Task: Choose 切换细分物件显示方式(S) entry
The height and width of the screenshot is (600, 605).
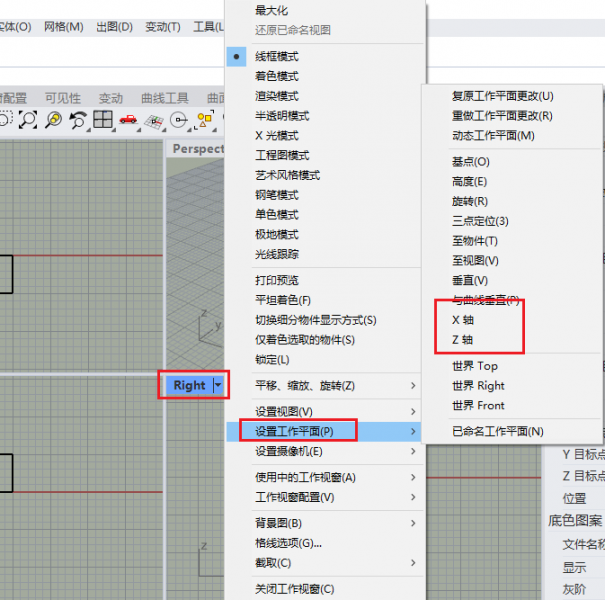Action: (x=315, y=320)
